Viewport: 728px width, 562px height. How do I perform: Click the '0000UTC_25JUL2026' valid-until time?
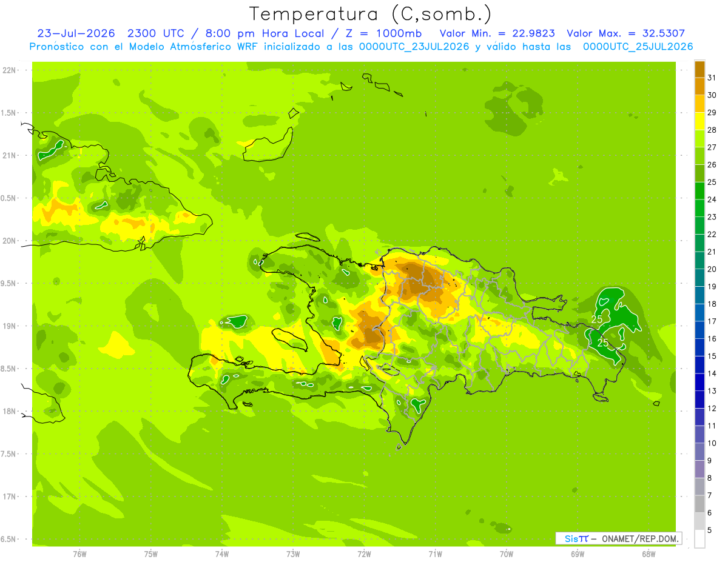pos(638,47)
